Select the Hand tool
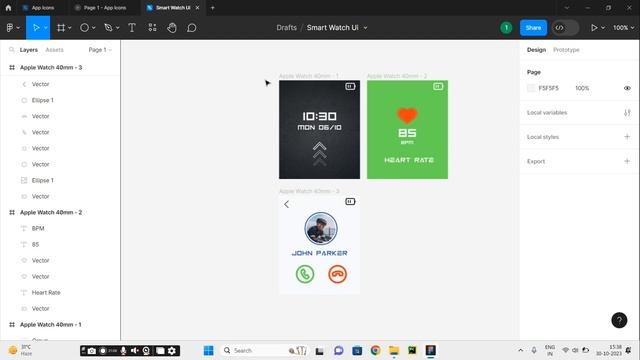Image resolution: width=640 pixels, height=360 pixels. (172, 28)
